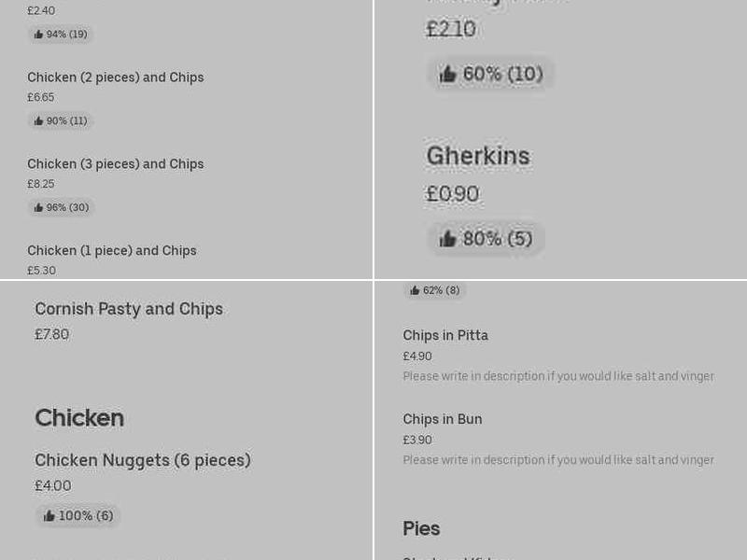The image size is (747, 560).
Task: Open the Gherkins item details
Action: (478, 156)
